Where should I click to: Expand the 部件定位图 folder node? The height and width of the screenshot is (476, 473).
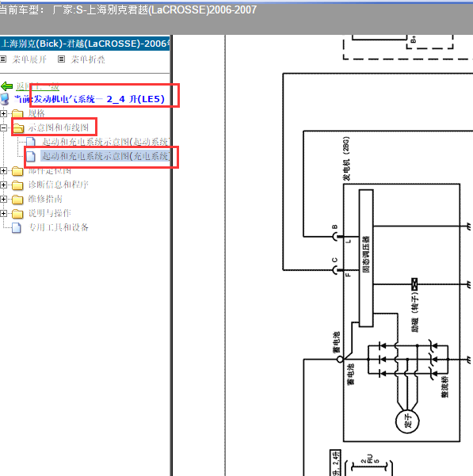tap(3, 170)
